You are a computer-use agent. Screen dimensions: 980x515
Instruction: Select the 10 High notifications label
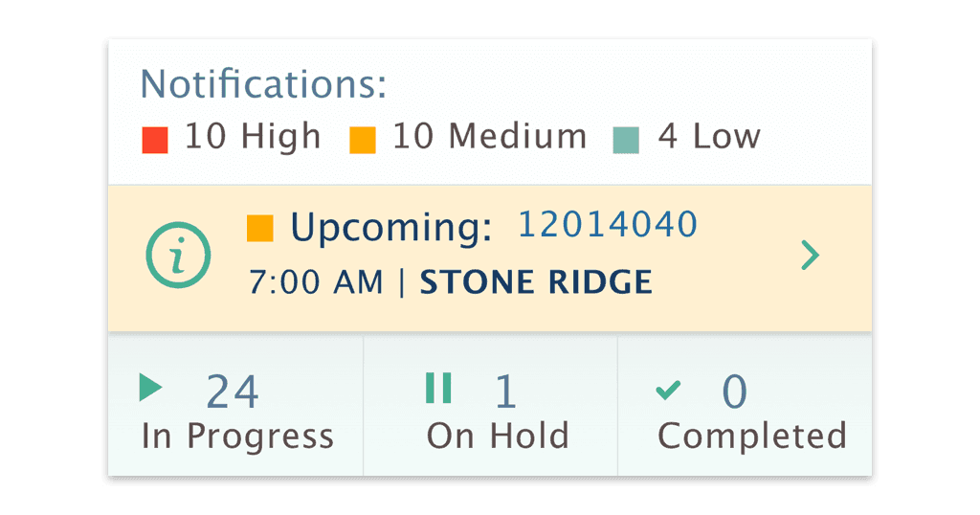[253, 137]
